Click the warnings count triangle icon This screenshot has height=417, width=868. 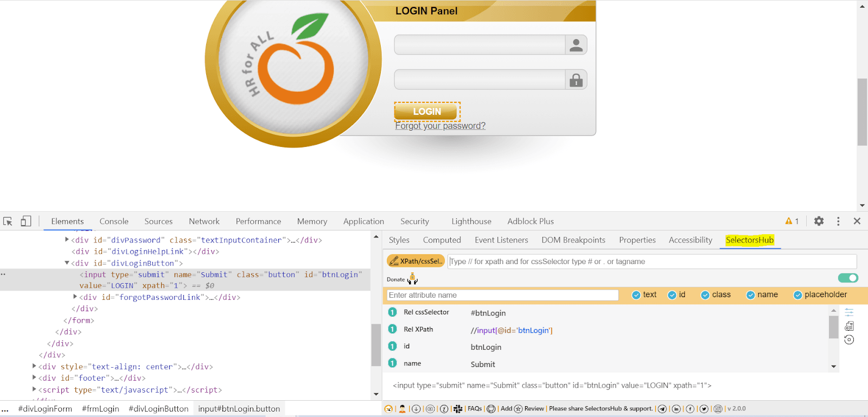pos(789,221)
